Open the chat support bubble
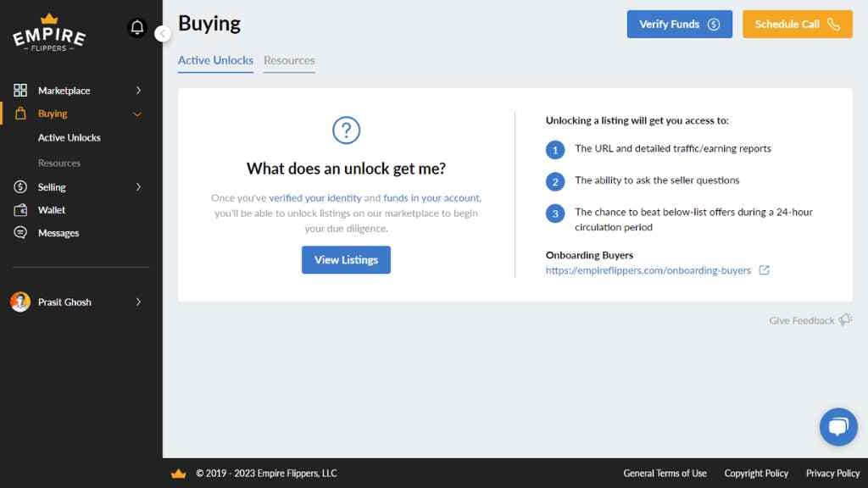868x488 pixels. [838, 427]
